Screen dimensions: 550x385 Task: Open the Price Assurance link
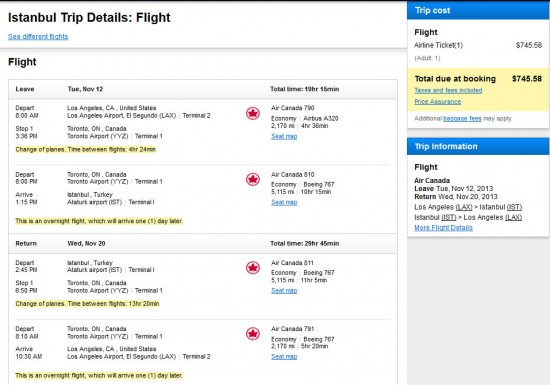[437, 102]
